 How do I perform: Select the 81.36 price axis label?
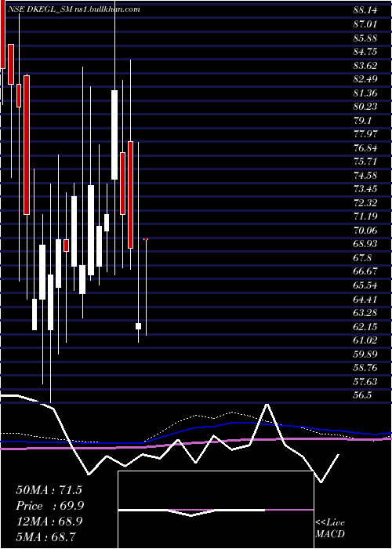(x=365, y=93)
